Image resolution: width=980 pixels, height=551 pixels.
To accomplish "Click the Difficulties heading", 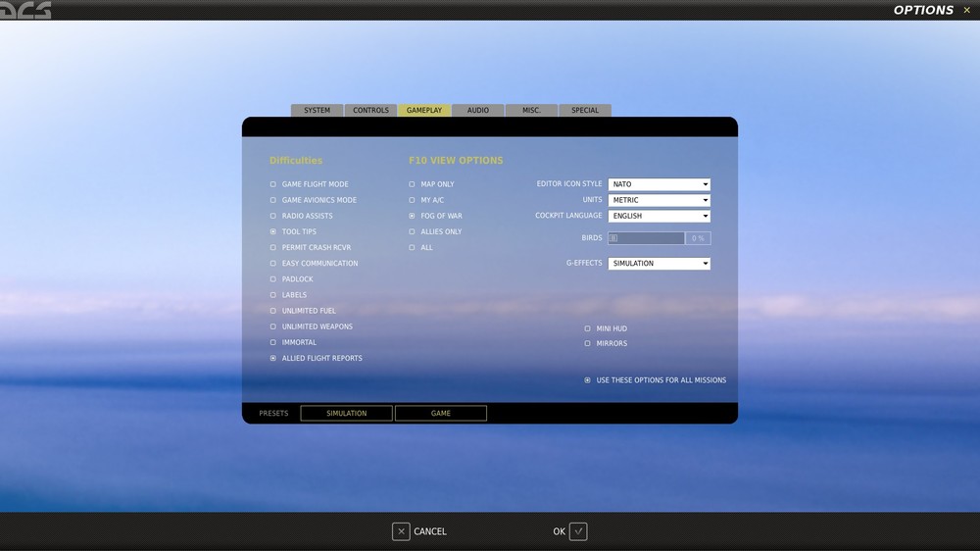I will pos(296,161).
